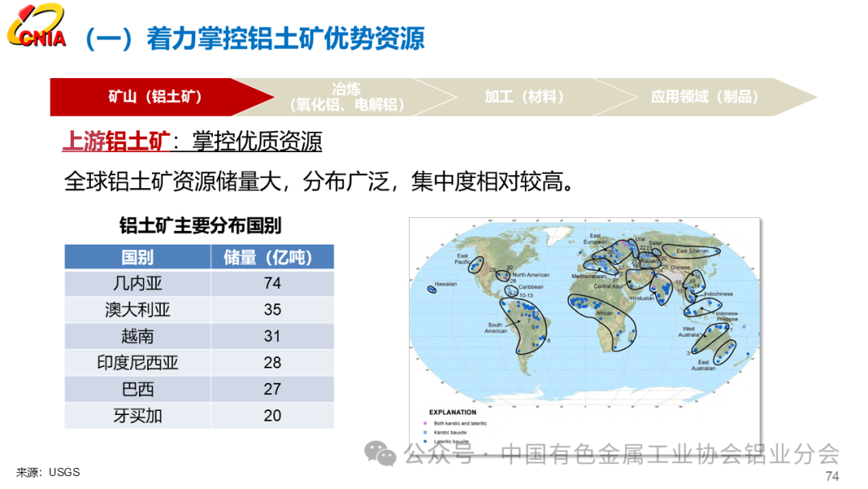868x489 pixels.
Task: Click the underlined red text 上游铝土矿
Action: 116,142
